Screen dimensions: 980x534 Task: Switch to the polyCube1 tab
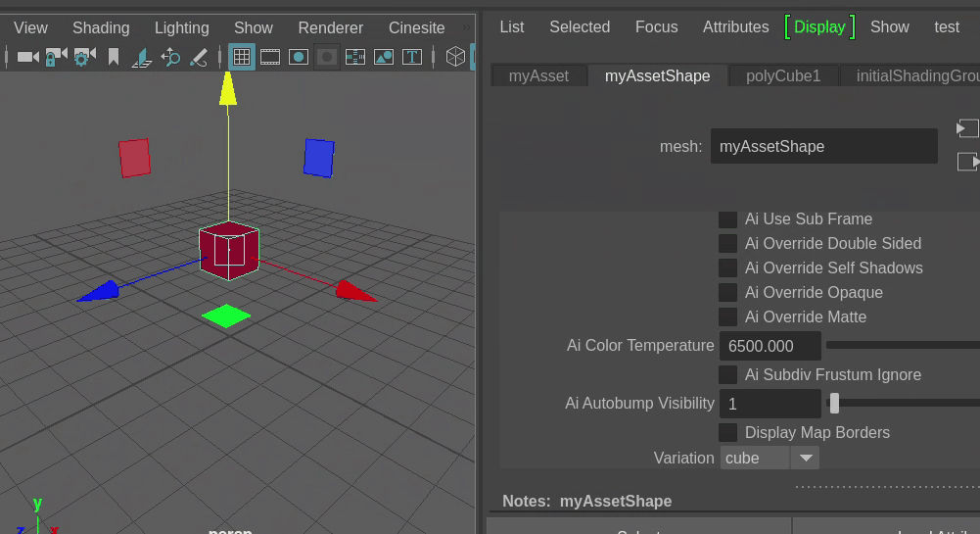pyautogui.click(x=783, y=75)
